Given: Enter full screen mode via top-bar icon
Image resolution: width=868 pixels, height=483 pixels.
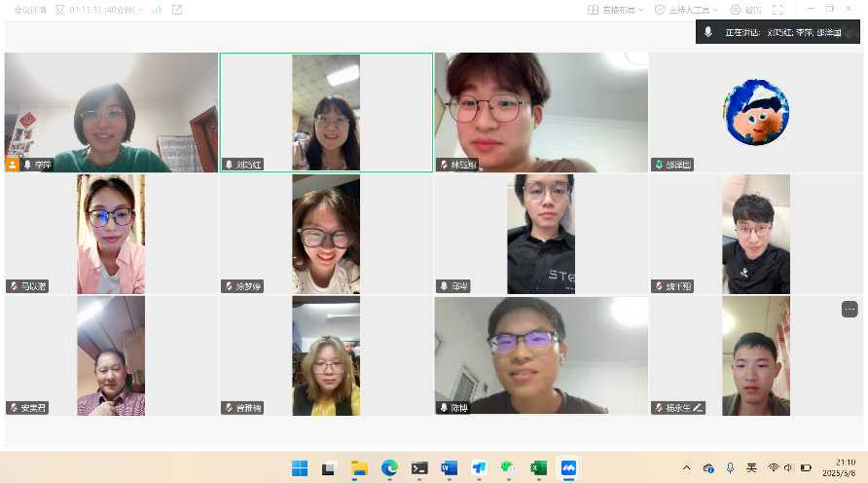Looking at the screenshot, I should point(778,10).
